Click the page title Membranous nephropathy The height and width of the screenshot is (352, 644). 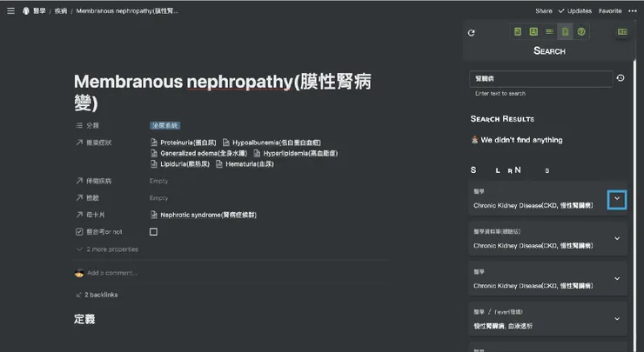click(223, 92)
